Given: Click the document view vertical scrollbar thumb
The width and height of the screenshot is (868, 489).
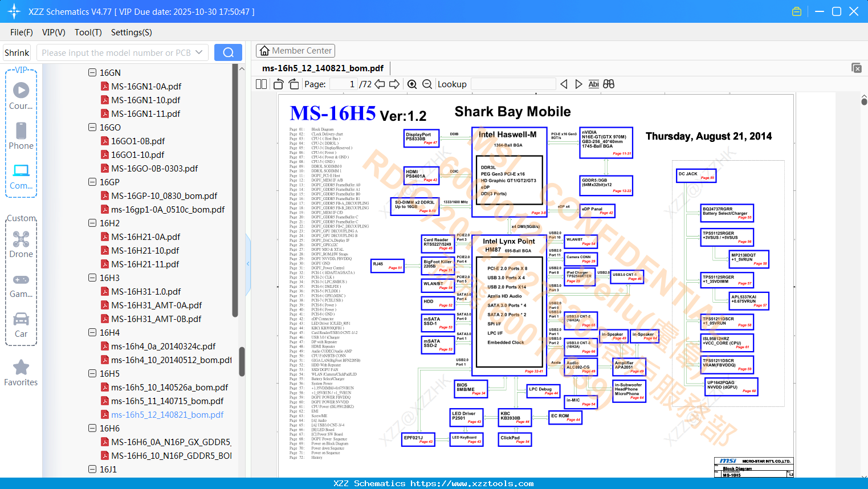Looking at the screenshot, I should click(x=864, y=101).
